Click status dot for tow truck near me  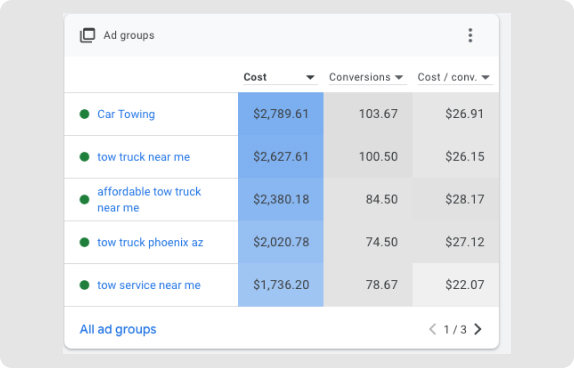coord(85,157)
